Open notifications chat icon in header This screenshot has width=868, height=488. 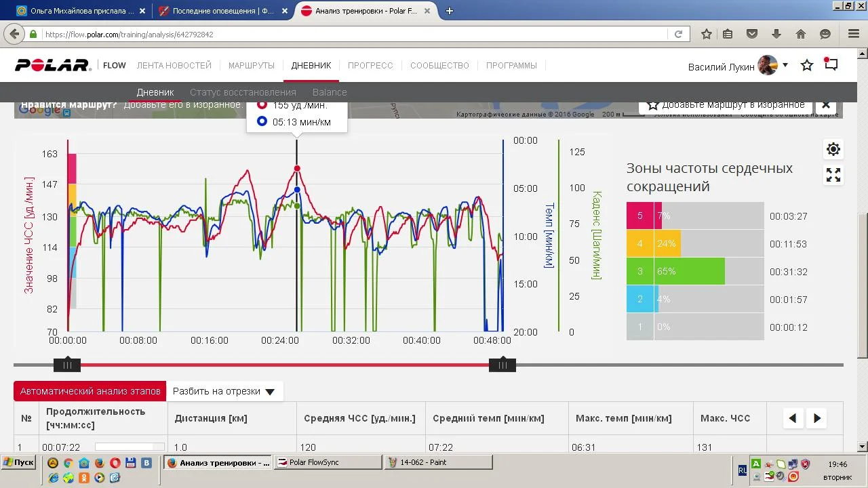tap(831, 65)
